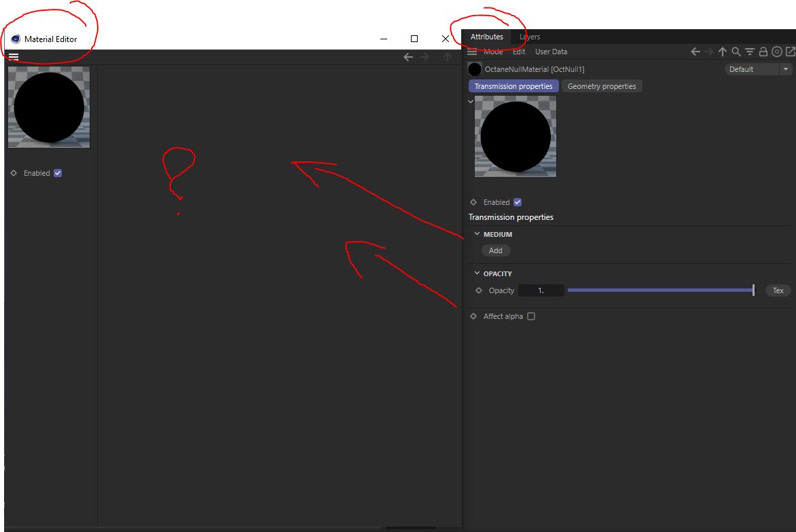Click keyframe diamond beside Affect alpha

[473, 316]
